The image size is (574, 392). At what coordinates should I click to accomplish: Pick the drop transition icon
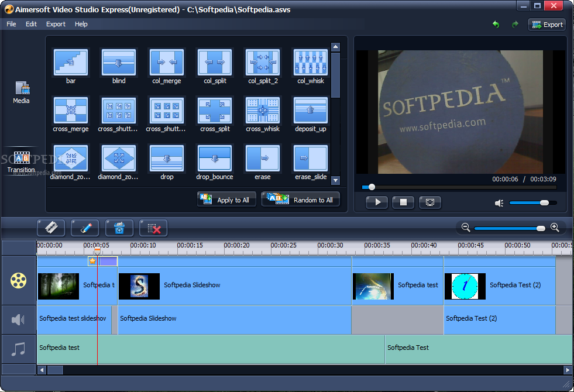pos(167,158)
